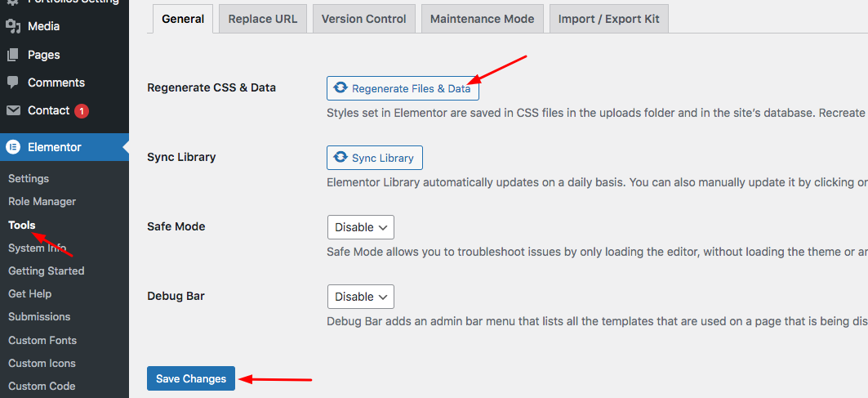Click the Contact envelope icon

13,110
